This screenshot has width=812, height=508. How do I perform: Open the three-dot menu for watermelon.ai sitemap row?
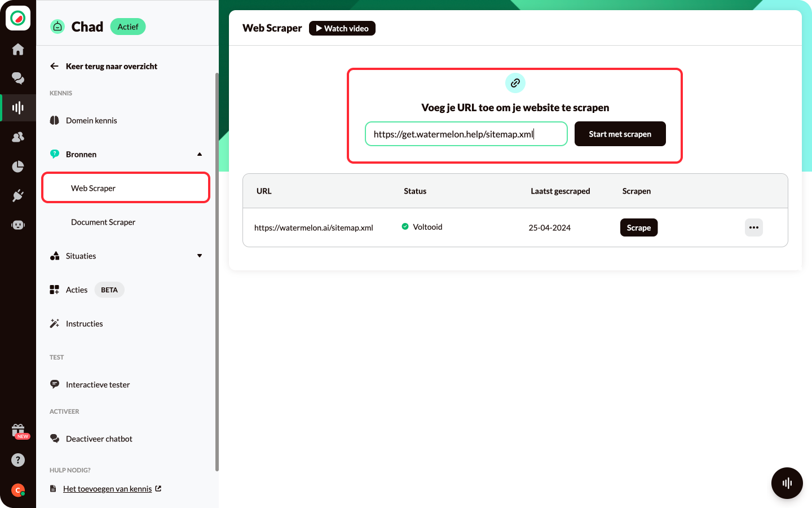coord(754,227)
